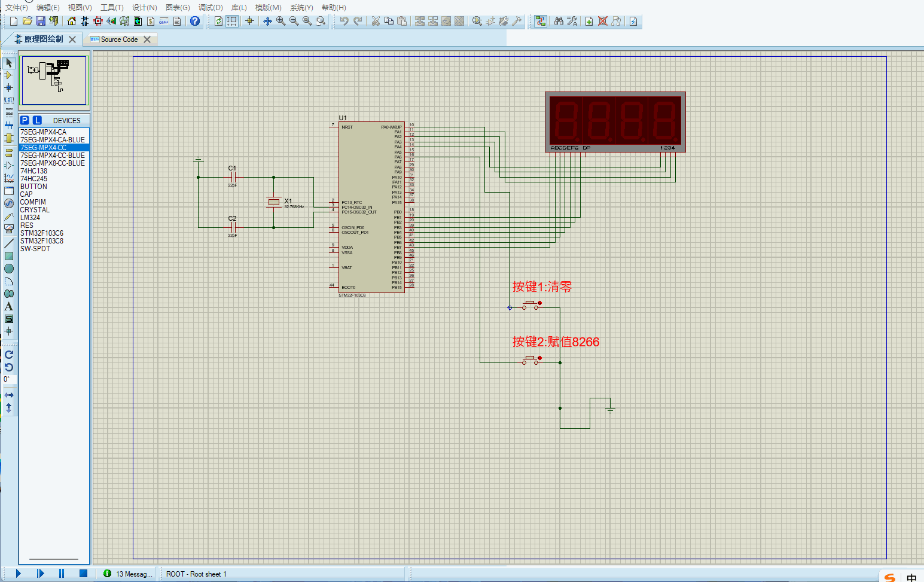
Task: Click the rotate clockwise icon
Action: 9,355
